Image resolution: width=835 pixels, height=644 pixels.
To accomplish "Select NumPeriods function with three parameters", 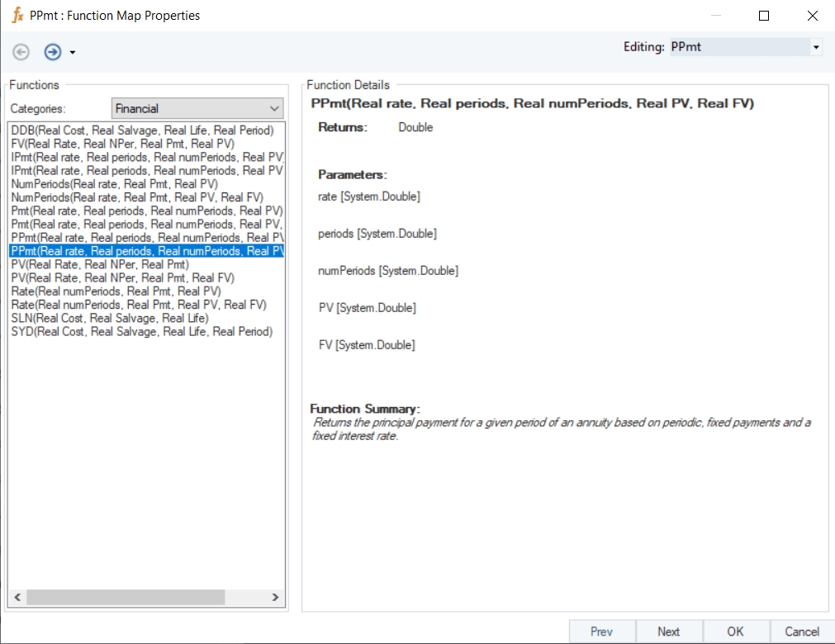I will click(x=115, y=184).
